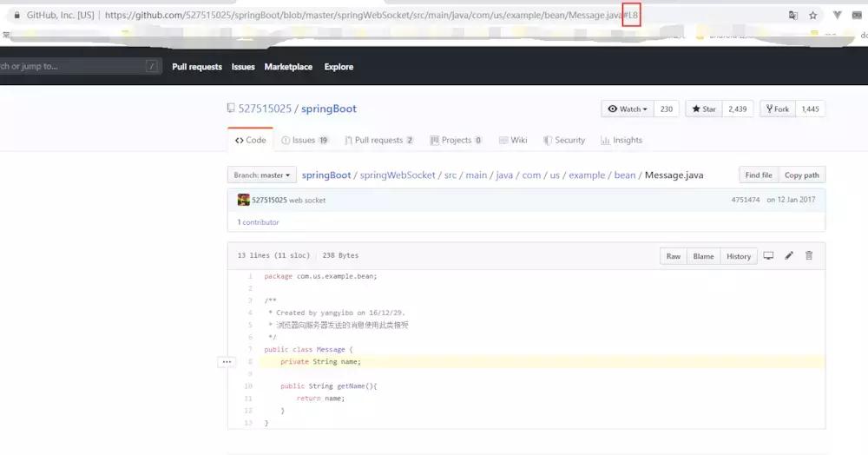The image size is (868, 455).
Task: Fork the springBoot repository
Action: (x=777, y=109)
